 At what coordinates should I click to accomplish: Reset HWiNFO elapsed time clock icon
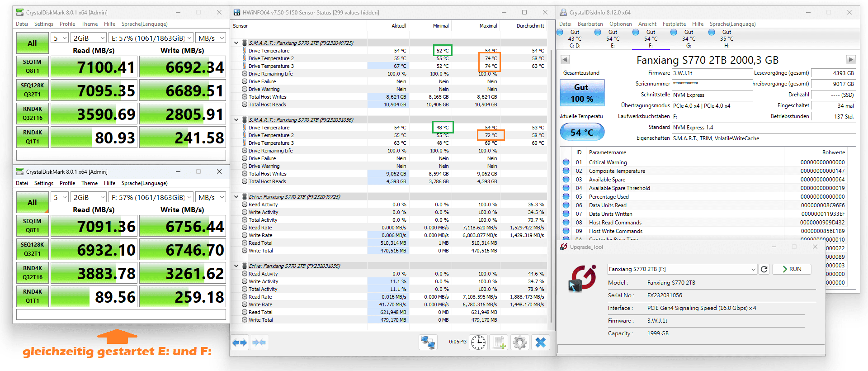(478, 342)
